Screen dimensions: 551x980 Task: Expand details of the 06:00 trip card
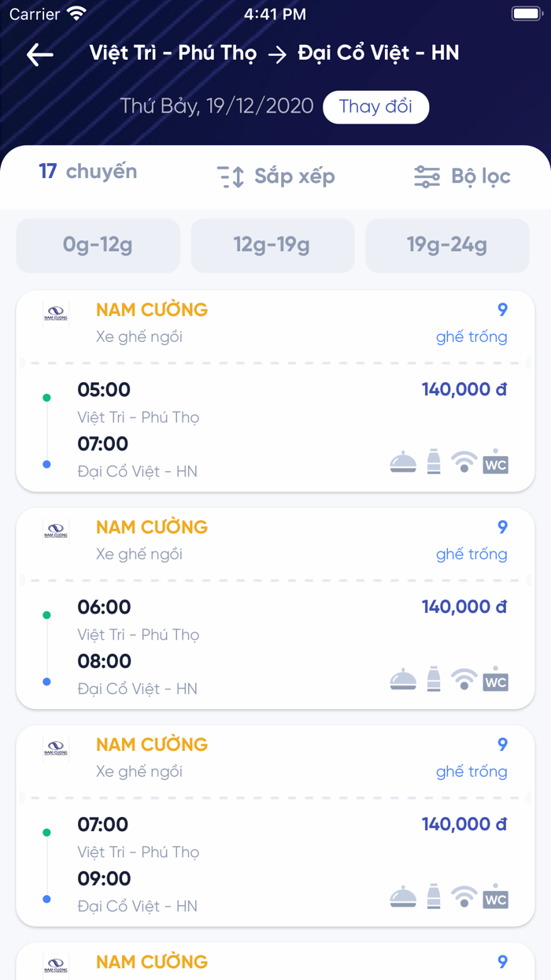[x=275, y=607]
